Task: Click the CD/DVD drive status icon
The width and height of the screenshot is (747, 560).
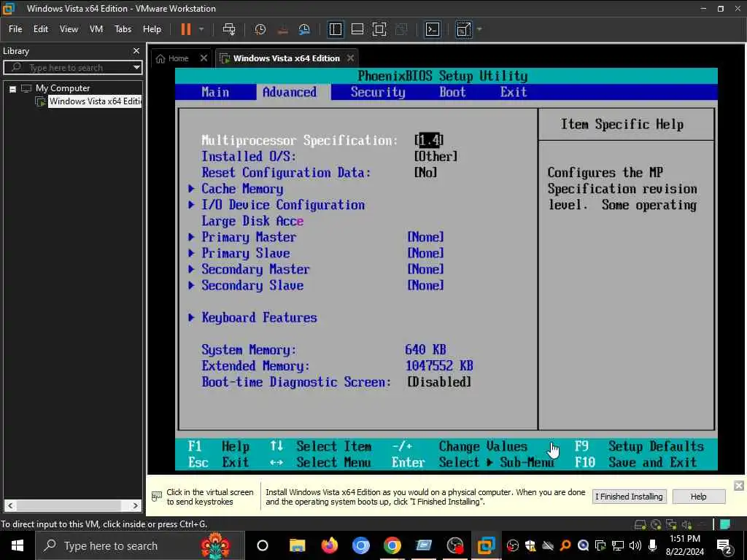Action: coord(656,525)
